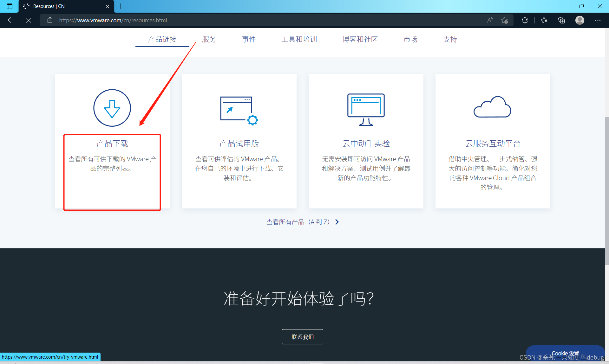Click the Cookie 设置 button
Screen dimensions: 609x364
(x=565, y=353)
